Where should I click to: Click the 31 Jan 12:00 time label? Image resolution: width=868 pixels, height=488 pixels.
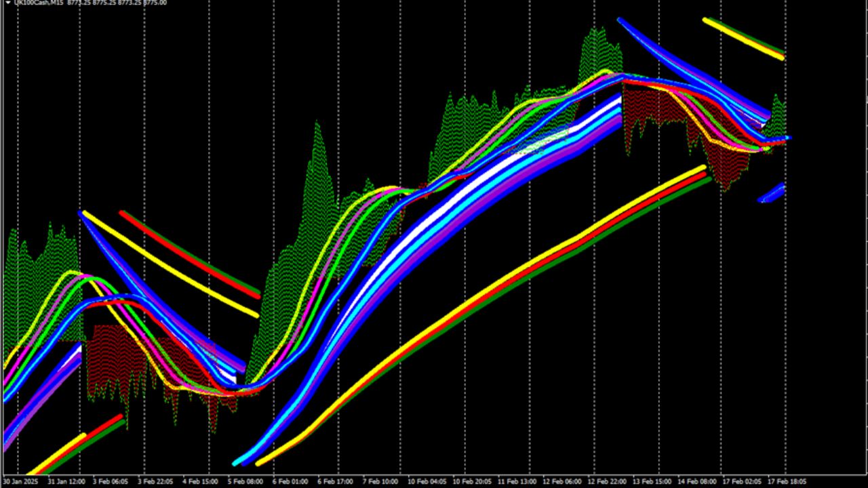click(66, 482)
